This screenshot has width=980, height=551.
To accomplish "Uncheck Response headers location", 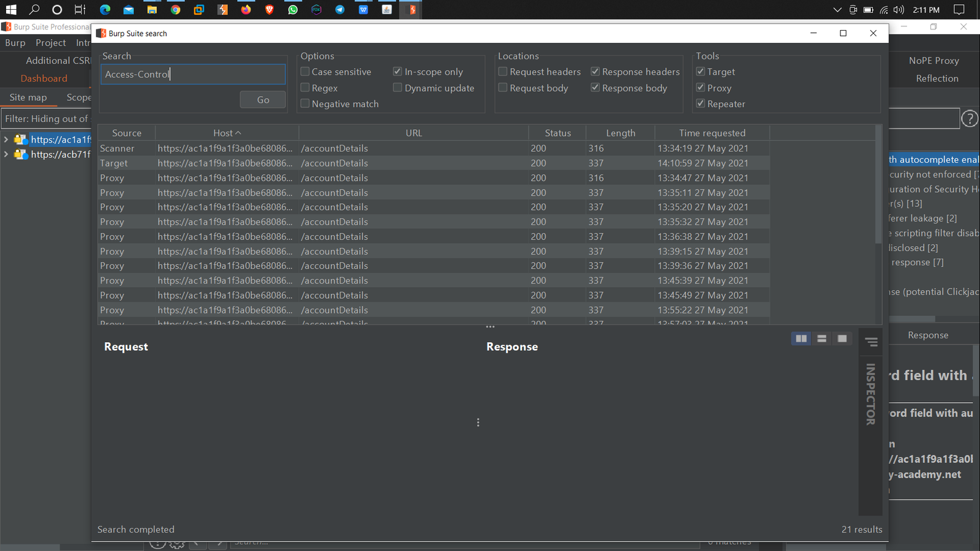I will coord(595,72).
